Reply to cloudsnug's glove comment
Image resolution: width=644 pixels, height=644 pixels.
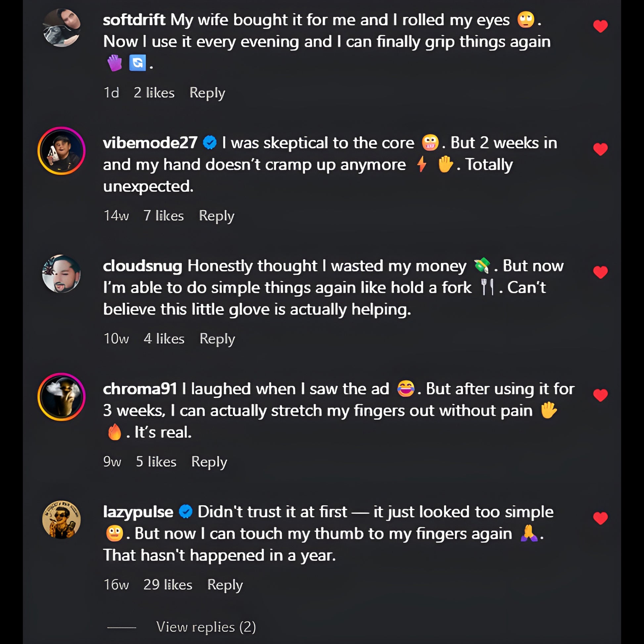(x=217, y=339)
